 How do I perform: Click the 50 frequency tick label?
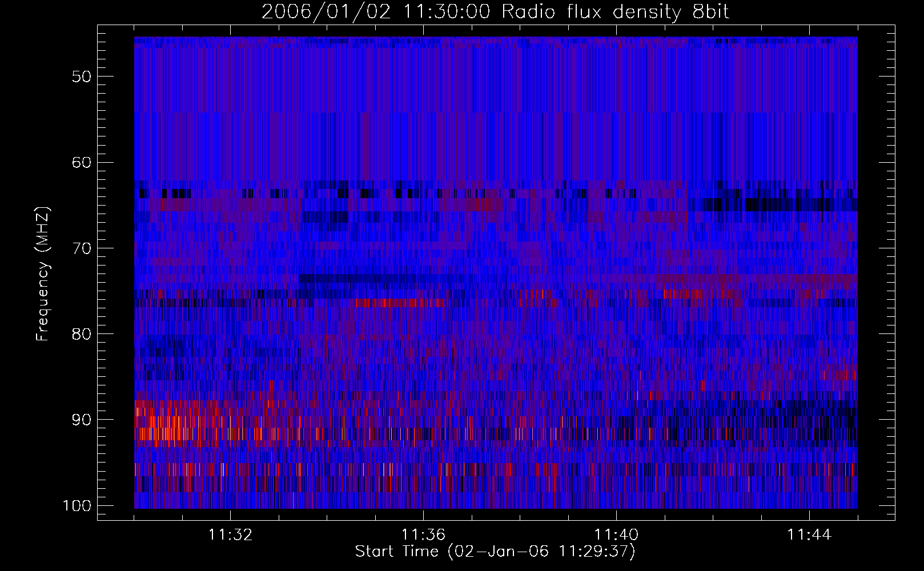coord(82,77)
